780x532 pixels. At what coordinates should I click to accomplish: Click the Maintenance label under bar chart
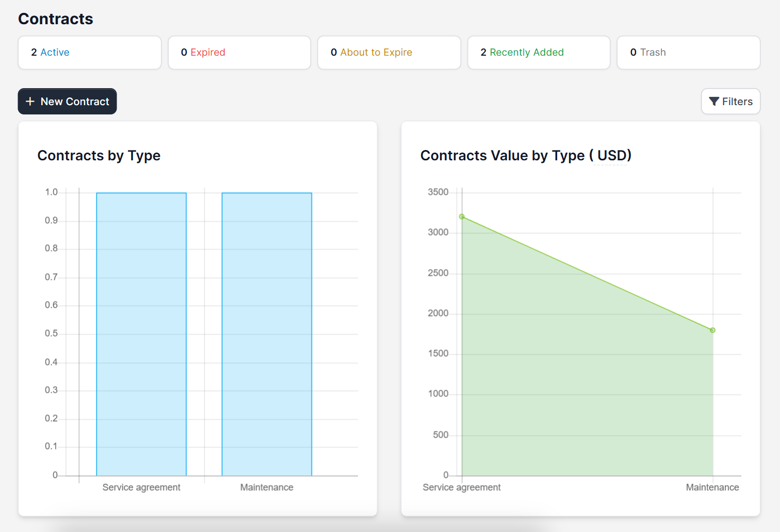pyautogui.click(x=267, y=487)
